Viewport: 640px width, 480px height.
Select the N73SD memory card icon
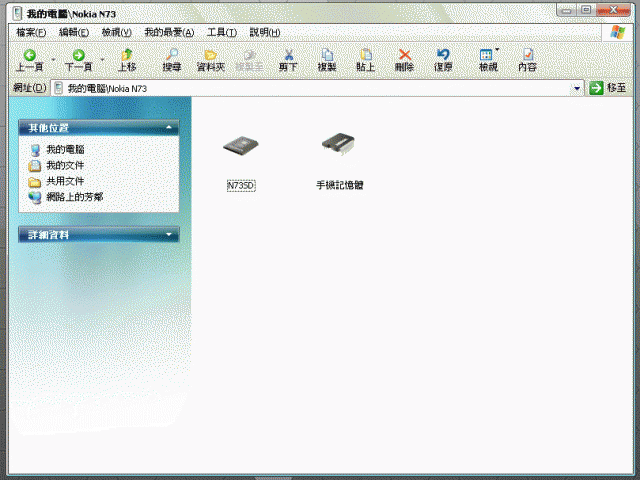coord(241,145)
